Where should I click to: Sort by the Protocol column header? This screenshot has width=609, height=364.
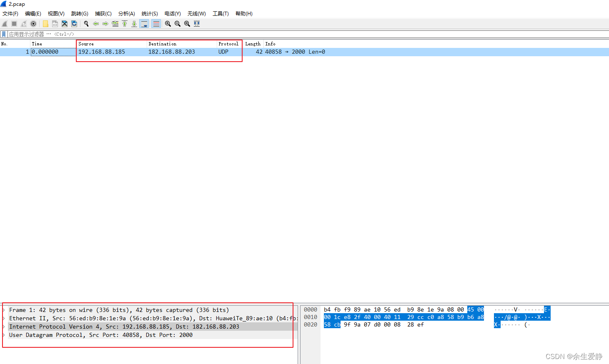pyautogui.click(x=230, y=44)
